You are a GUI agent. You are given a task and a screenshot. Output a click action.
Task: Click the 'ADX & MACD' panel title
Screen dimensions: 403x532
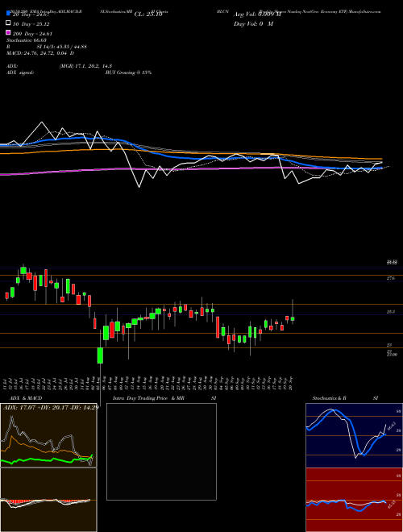[x=26, y=398]
